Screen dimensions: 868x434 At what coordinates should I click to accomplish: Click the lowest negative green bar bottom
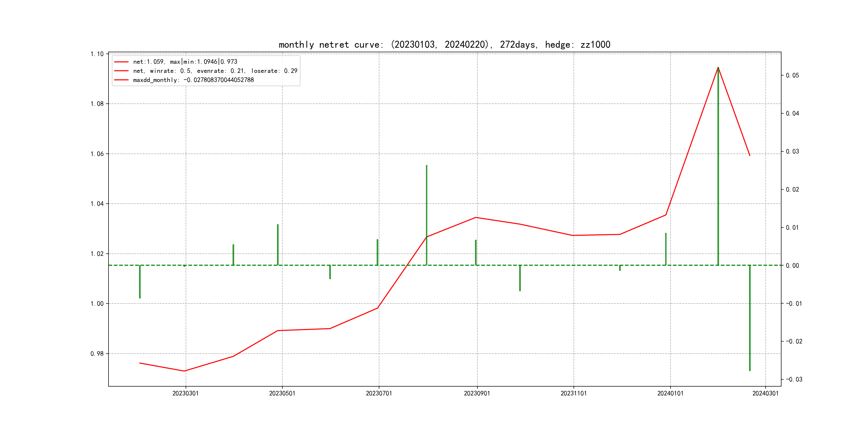click(750, 370)
